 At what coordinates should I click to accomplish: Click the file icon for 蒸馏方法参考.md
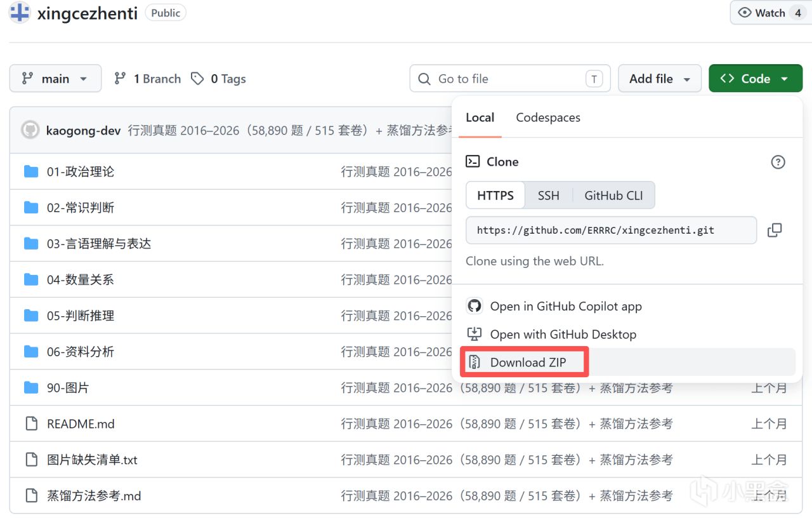click(x=31, y=496)
